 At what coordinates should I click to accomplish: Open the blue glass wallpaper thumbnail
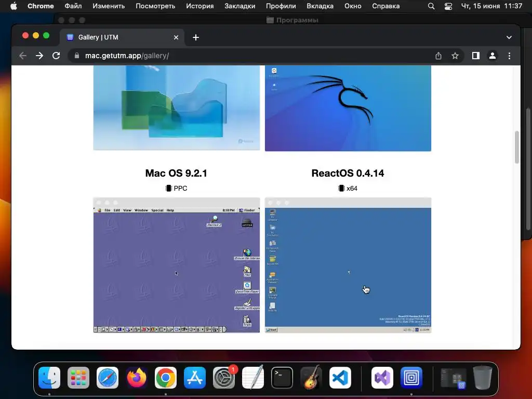(x=177, y=108)
